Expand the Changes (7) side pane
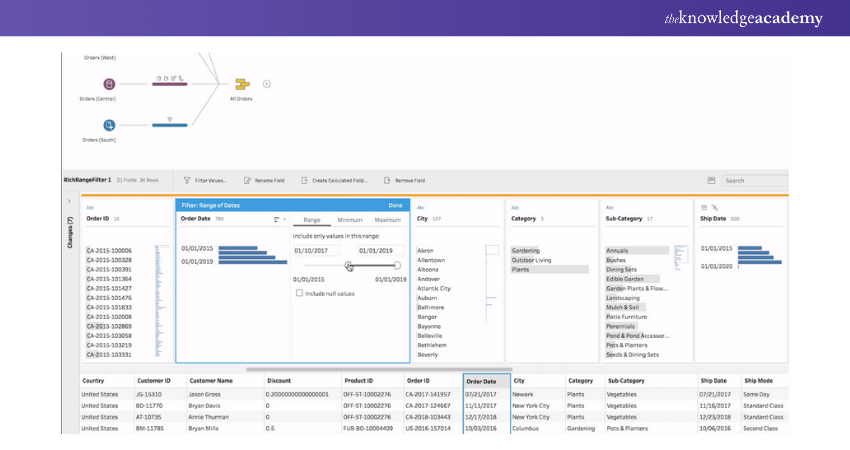 pos(69,203)
